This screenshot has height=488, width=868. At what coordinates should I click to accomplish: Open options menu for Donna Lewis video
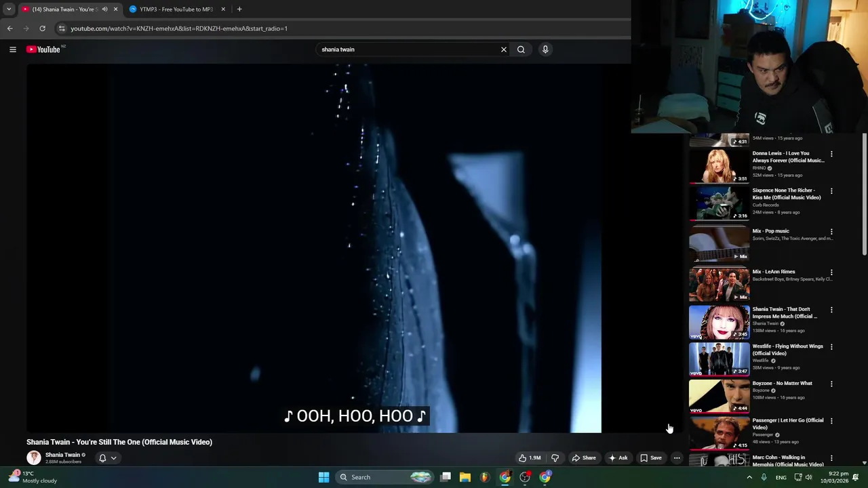(x=831, y=154)
